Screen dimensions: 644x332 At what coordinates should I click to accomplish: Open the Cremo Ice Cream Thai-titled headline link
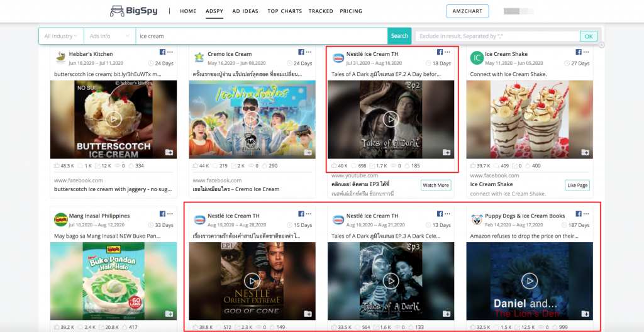pyautogui.click(x=236, y=189)
